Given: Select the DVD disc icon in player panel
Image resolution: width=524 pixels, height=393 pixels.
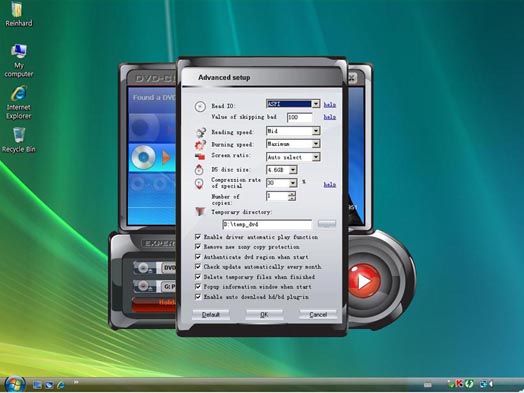Looking at the screenshot, I should tap(143, 157).
